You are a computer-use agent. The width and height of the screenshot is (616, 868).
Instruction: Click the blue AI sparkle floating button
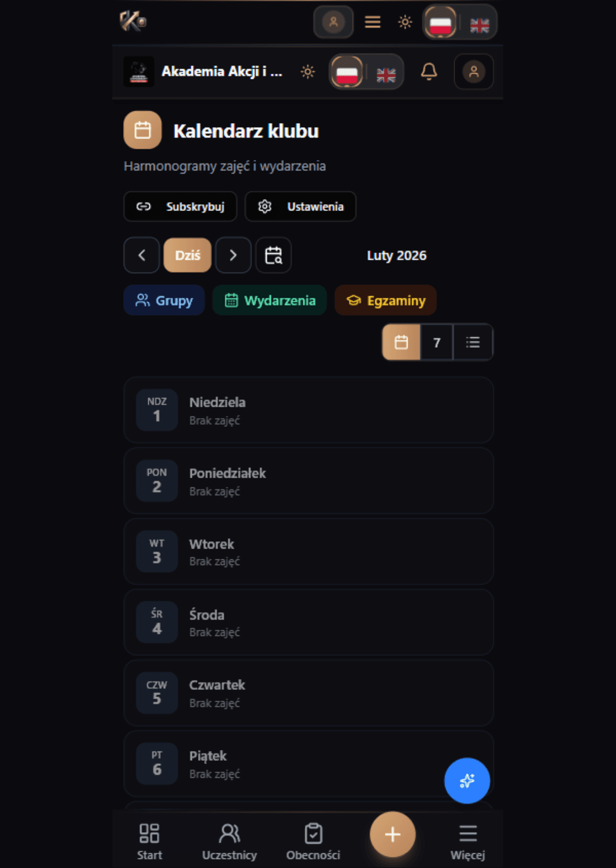pyautogui.click(x=467, y=781)
